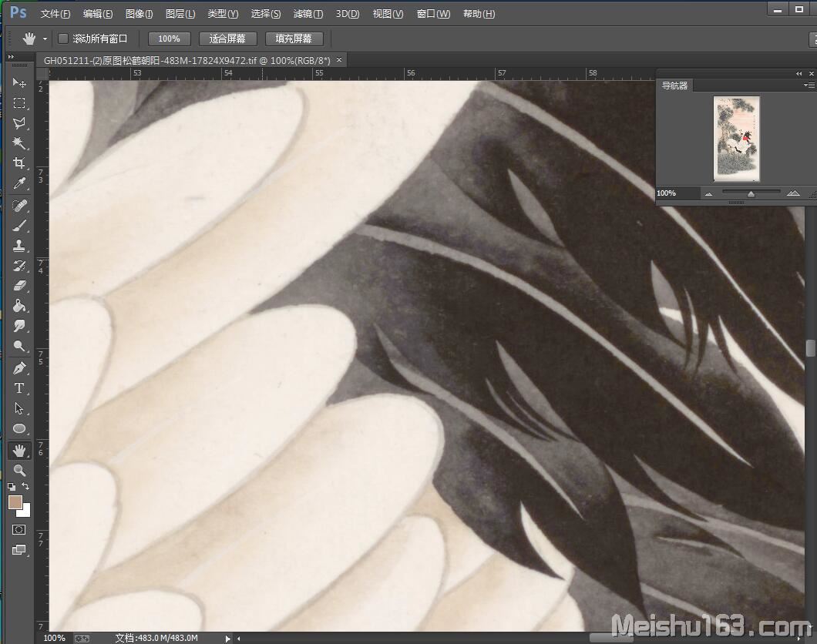Viewport: 817px width, 644px height.
Task: Open the Hand tool preset picker
Action: coord(45,39)
